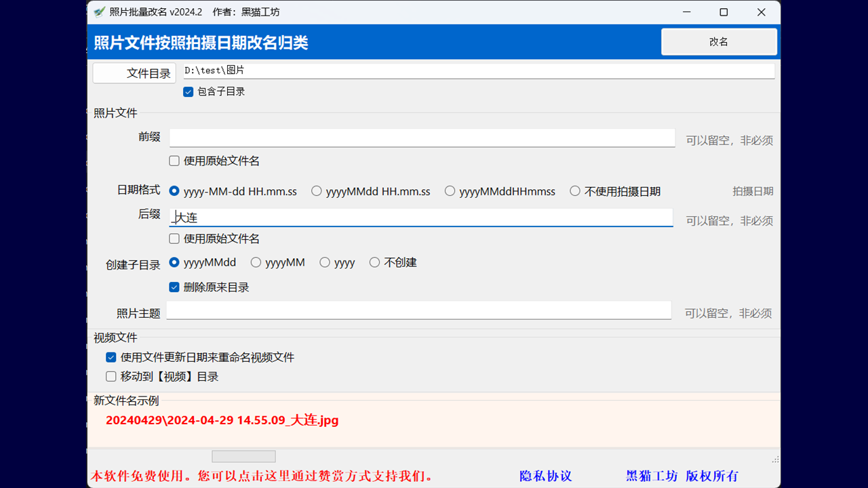The width and height of the screenshot is (868, 488).
Task: Select the yyyyMMddHHmmss date format
Action: 450,190
